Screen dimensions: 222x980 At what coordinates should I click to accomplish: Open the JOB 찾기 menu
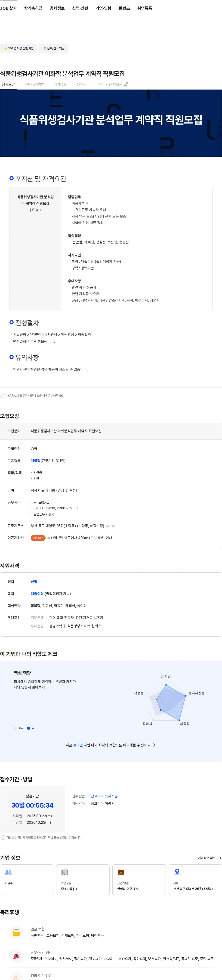[x=8, y=8]
